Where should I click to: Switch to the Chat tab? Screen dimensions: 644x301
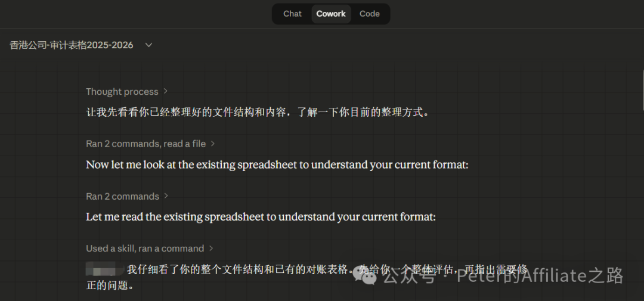point(292,14)
